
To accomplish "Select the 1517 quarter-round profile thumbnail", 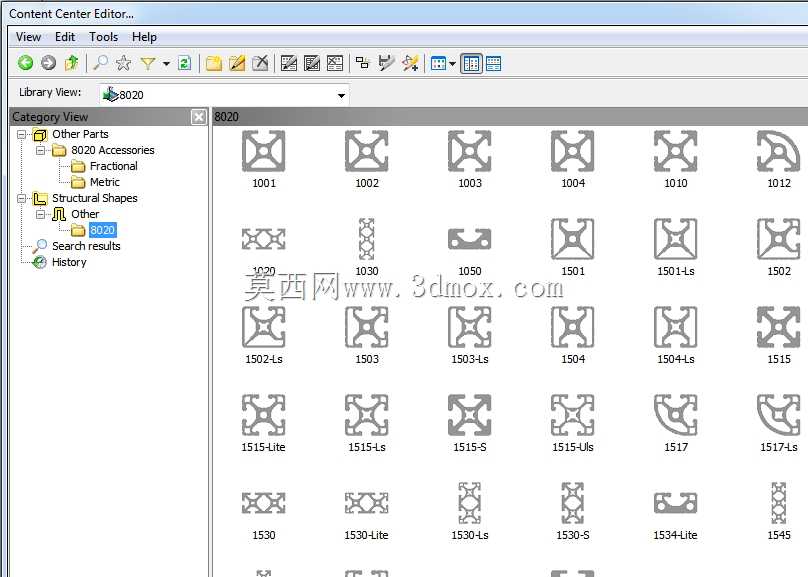I will coord(676,415).
